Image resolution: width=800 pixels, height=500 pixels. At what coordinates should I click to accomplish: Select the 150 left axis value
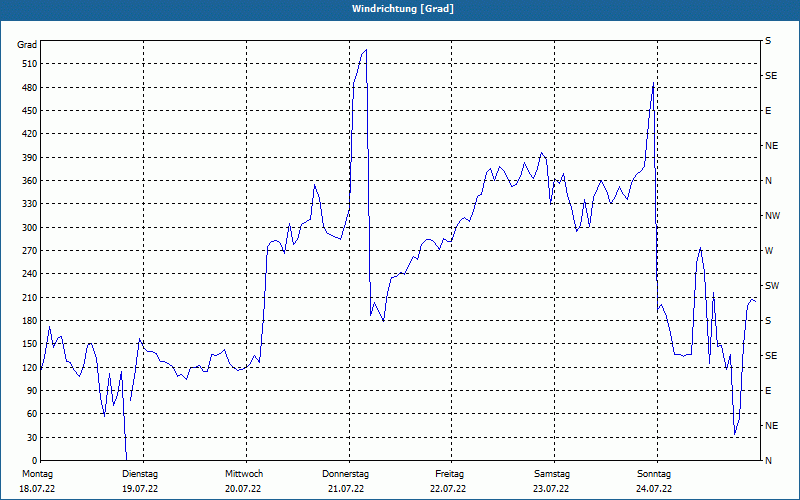(30, 344)
